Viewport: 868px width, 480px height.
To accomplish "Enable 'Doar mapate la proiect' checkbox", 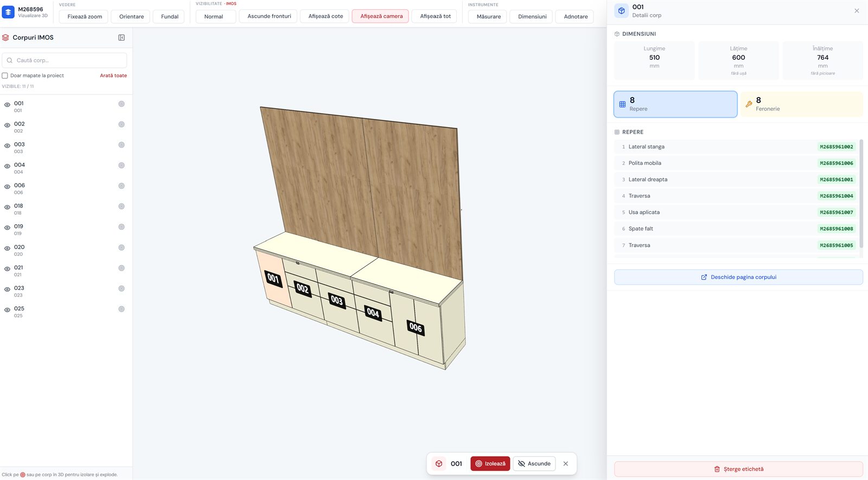I will 5,75.
